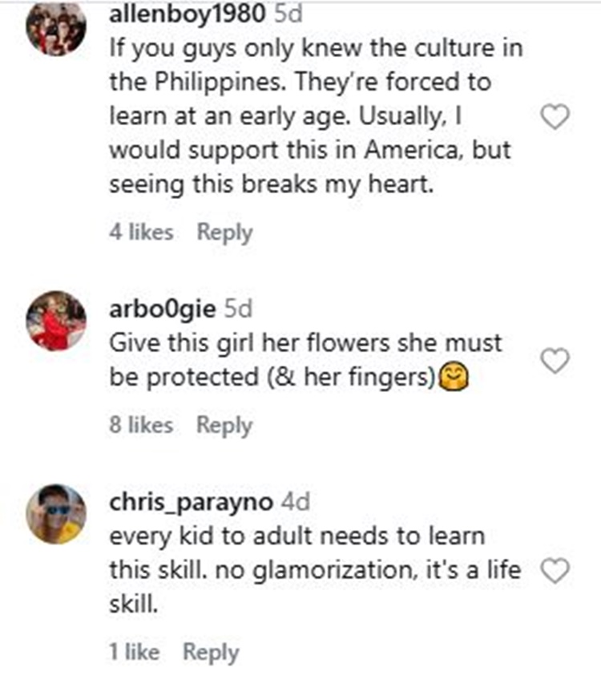Select the hugging face emoji in arbo0gie's comment
Screen dimensions: 601x700
(454, 377)
